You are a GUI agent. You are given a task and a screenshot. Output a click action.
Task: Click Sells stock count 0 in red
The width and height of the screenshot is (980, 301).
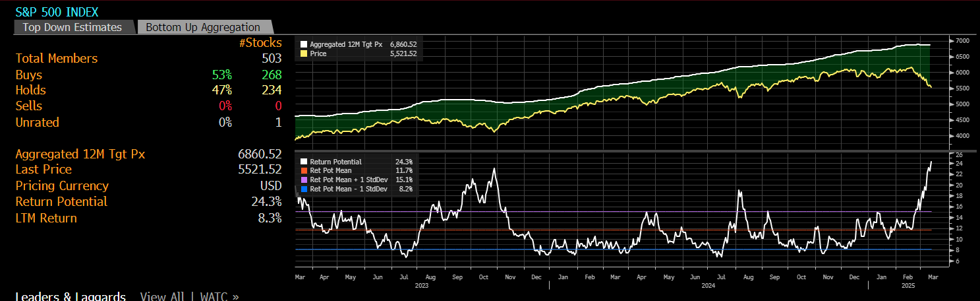[x=278, y=106]
